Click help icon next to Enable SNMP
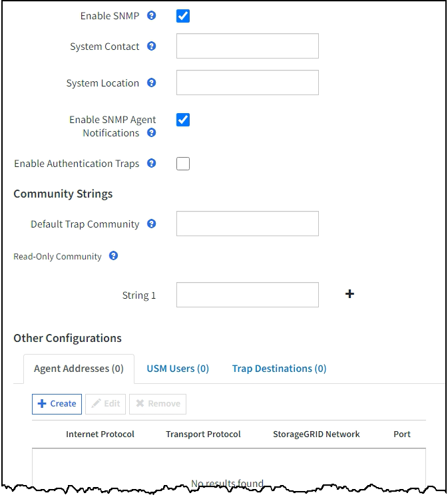This screenshot has height=499, width=448. (151, 16)
